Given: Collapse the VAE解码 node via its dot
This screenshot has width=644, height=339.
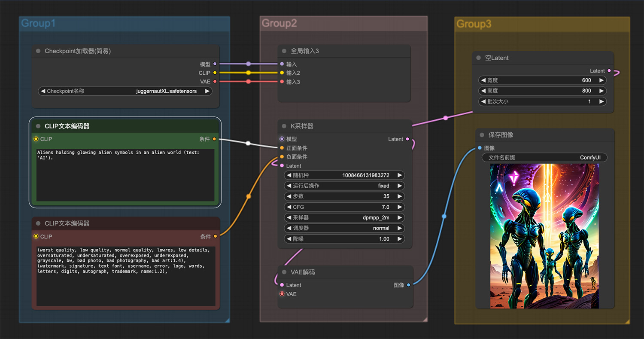Looking at the screenshot, I should click(284, 272).
